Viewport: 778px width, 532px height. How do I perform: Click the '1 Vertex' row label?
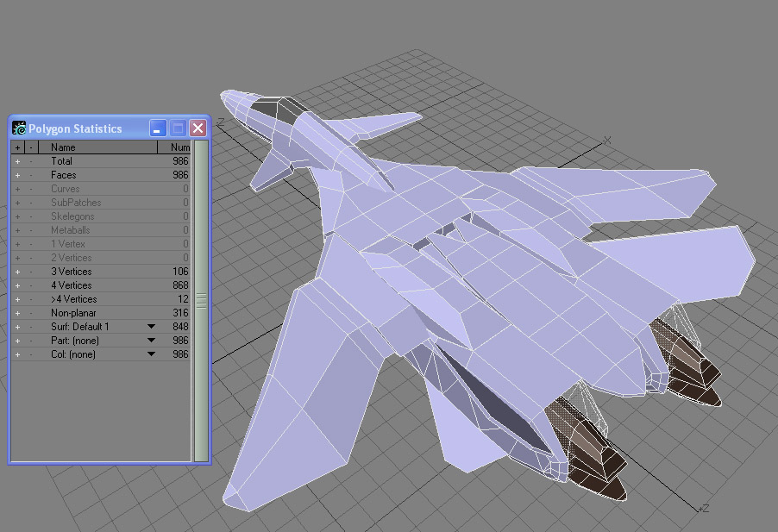(68, 244)
